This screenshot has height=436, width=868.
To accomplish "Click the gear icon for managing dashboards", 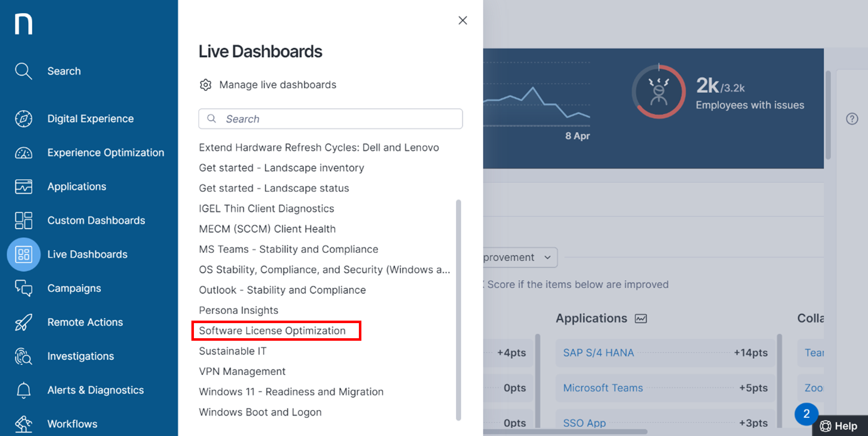I will point(205,85).
